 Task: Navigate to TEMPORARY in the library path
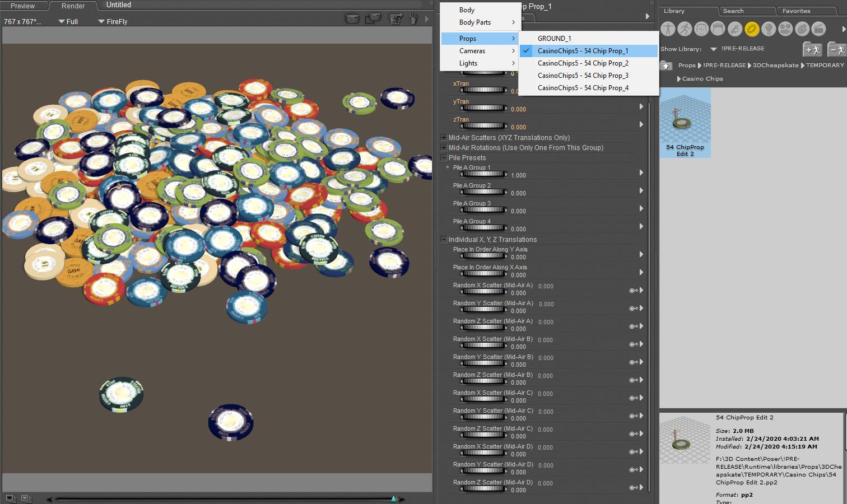[825, 66]
